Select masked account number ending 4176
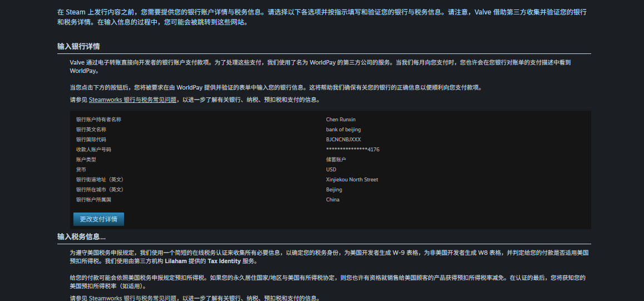 353,150
